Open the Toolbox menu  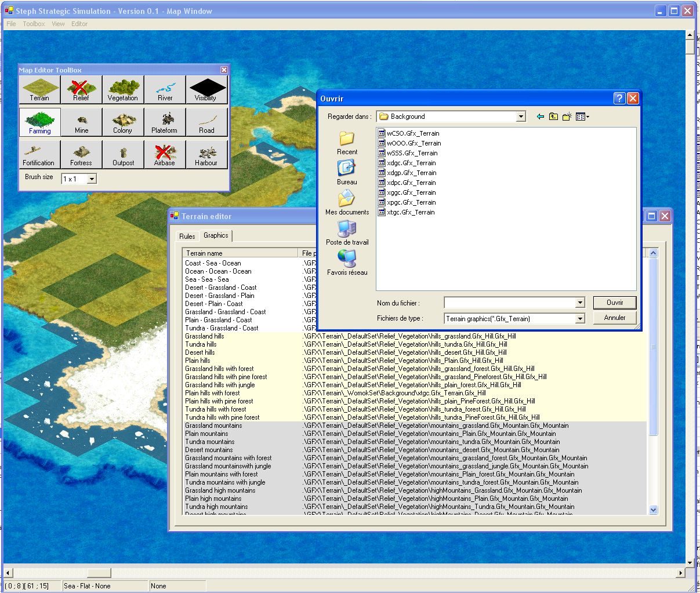click(34, 24)
